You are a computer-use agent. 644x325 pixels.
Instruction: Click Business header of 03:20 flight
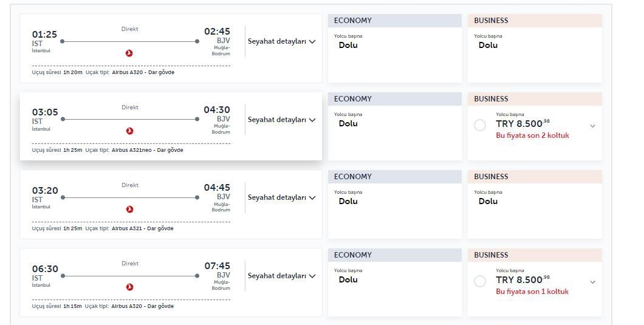point(535,177)
